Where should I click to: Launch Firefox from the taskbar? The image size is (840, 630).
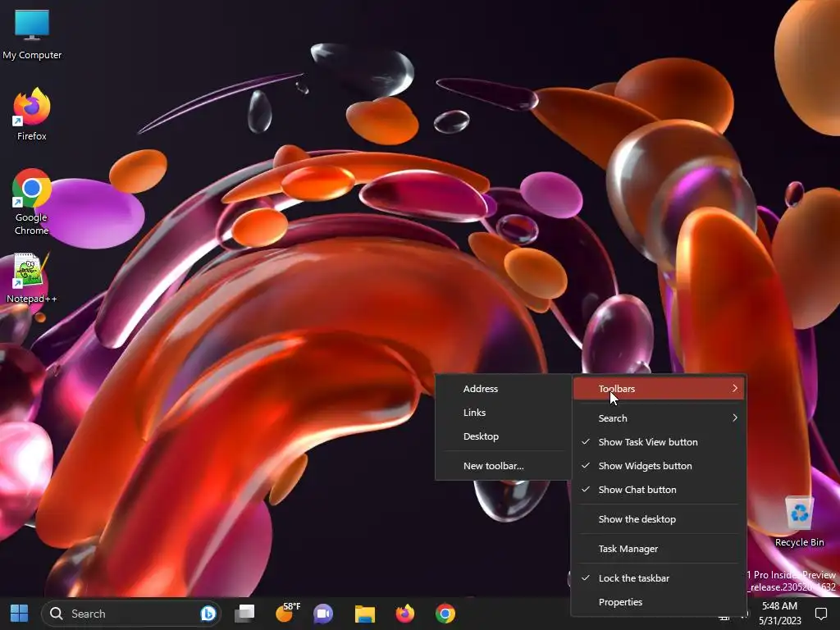405,614
